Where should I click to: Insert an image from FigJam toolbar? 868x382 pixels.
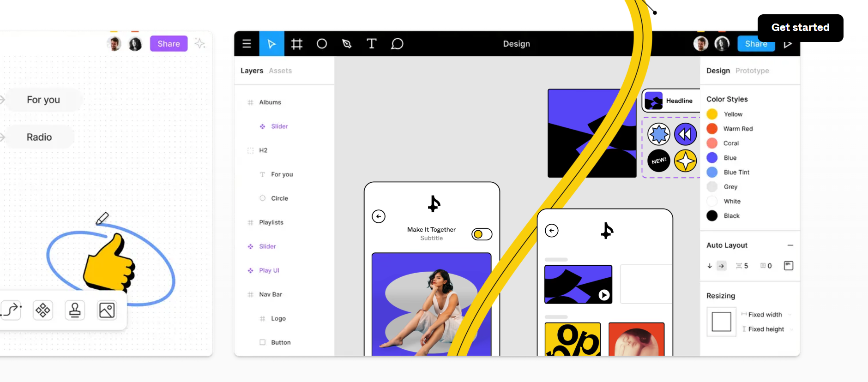coord(107,310)
